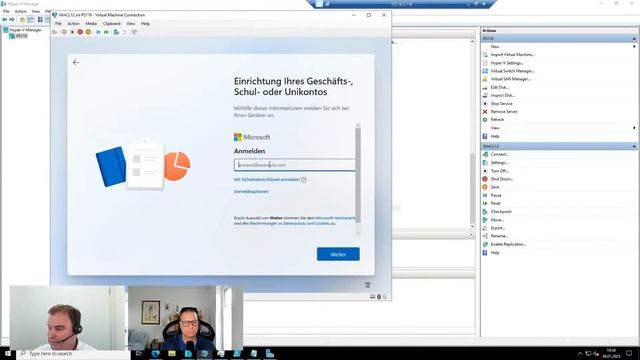Screen dimensions: 640x360
Task: Open Virtual Switch Manager action
Action: [512, 71]
